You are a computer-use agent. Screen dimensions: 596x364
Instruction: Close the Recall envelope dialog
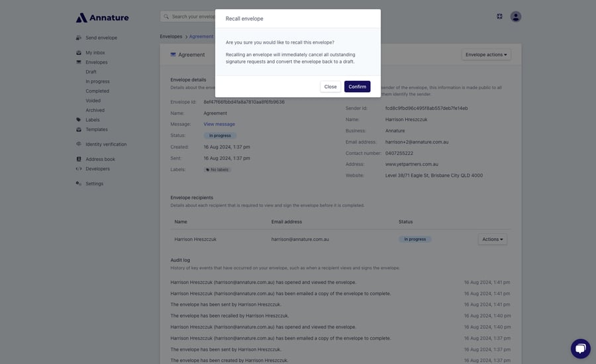tap(330, 87)
